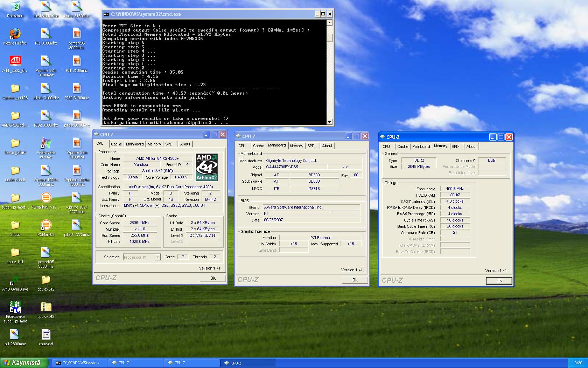Select the cpu-z-141 folder icon
This screenshot has height=368, width=588.
[x=15, y=252]
